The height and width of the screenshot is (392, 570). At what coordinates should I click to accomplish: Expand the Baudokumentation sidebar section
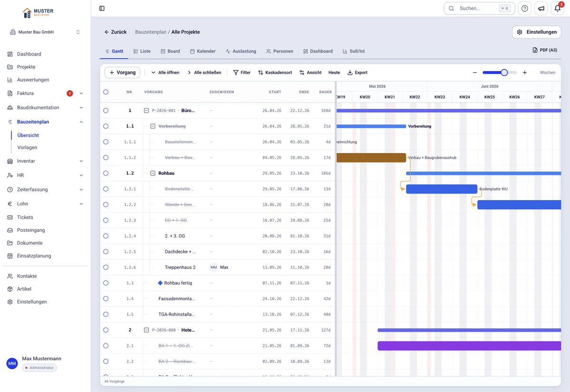tap(81, 108)
